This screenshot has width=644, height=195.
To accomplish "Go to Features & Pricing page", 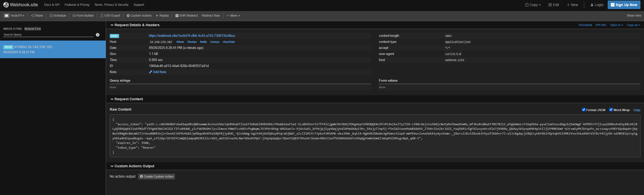I will point(77,5).
